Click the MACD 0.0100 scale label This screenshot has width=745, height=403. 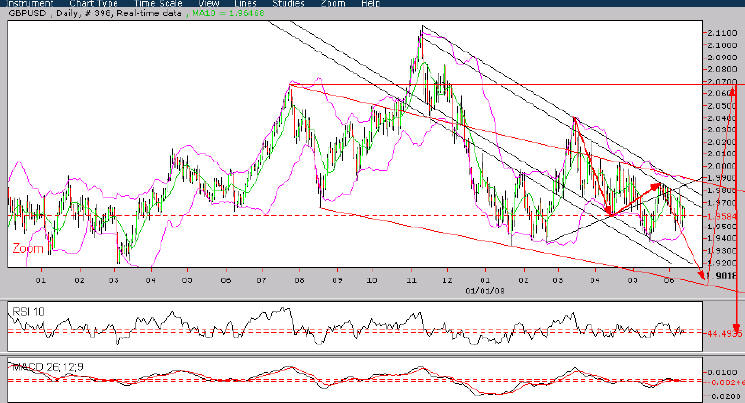tap(722, 372)
